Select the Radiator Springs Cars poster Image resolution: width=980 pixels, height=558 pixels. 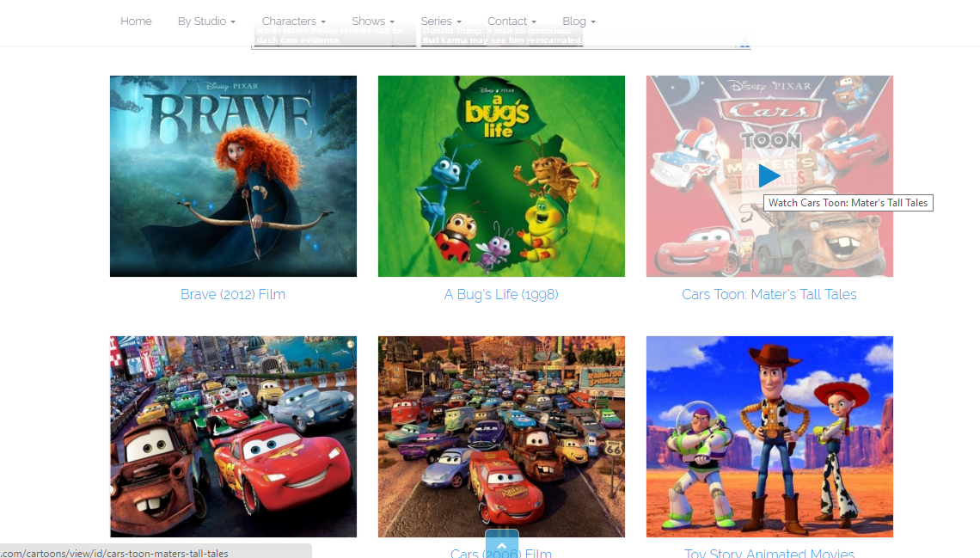pos(501,437)
